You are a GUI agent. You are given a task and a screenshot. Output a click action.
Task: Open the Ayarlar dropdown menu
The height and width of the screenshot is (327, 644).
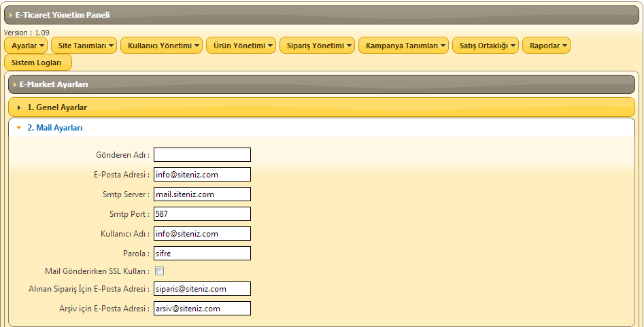coord(26,46)
